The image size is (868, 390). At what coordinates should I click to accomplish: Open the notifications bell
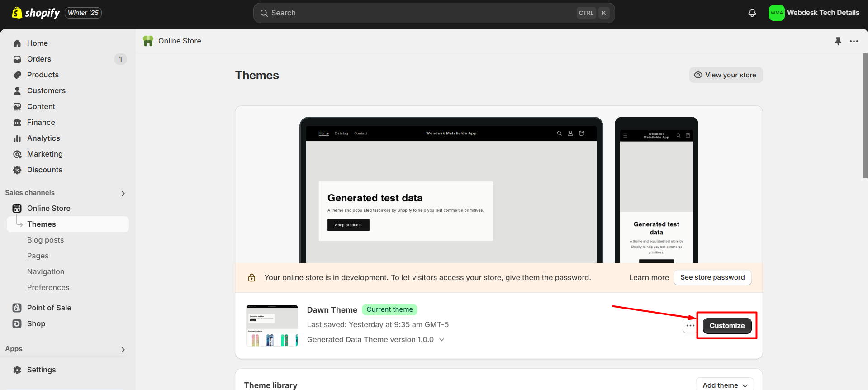pyautogui.click(x=752, y=13)
